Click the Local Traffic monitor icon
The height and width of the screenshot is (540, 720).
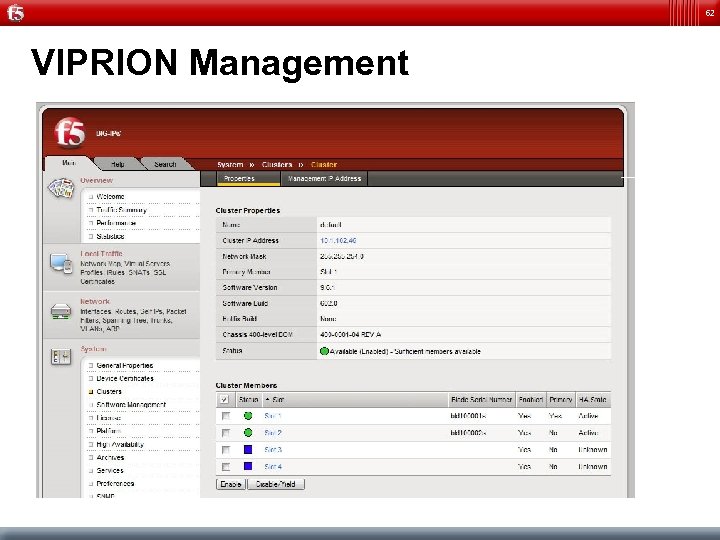tap(61, 263)
